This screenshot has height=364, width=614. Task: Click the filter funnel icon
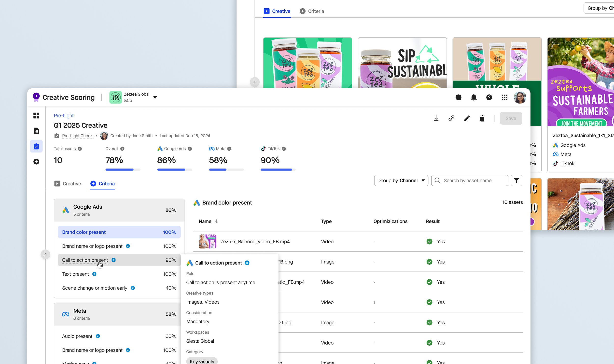tap(516, 181)
